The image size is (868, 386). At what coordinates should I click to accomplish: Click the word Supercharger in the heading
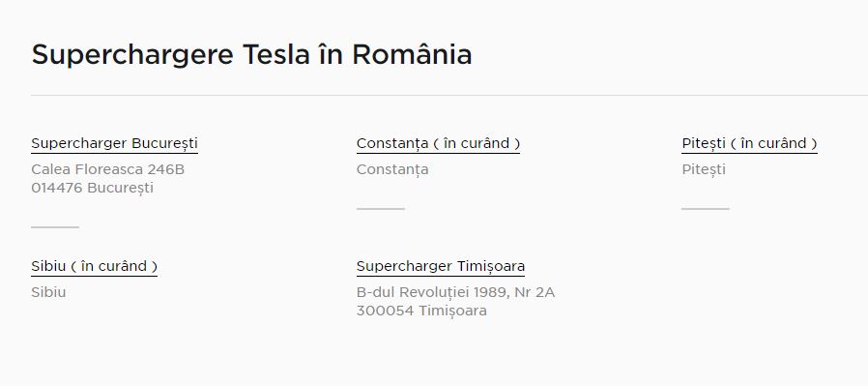tap(132, 55)
